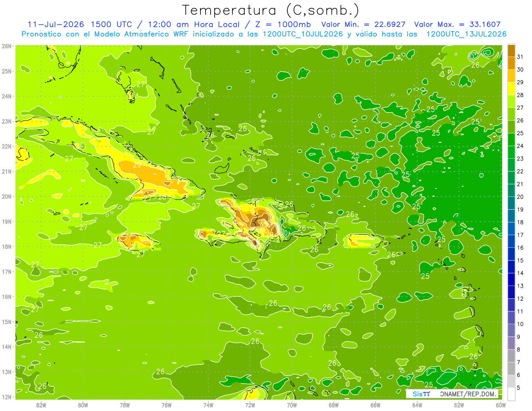Click colorbar legend value 20

coord(520,197)
